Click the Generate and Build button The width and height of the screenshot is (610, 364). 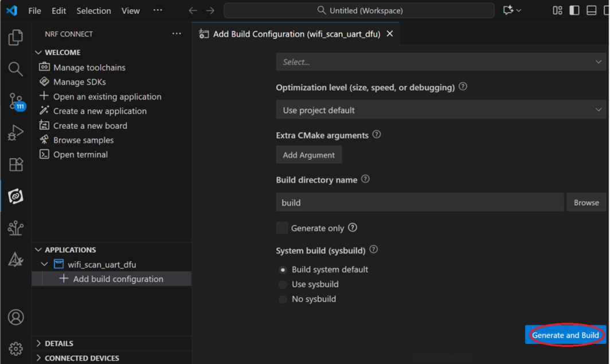point(565,335)
